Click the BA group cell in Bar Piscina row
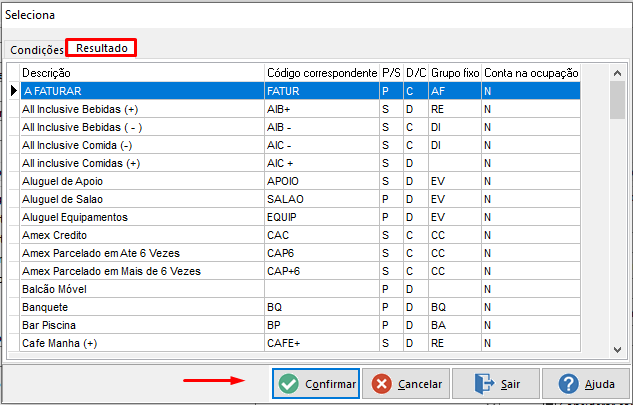Image resolution: width=633 pixels, height=405 pixels. click(x=455, y=325)
